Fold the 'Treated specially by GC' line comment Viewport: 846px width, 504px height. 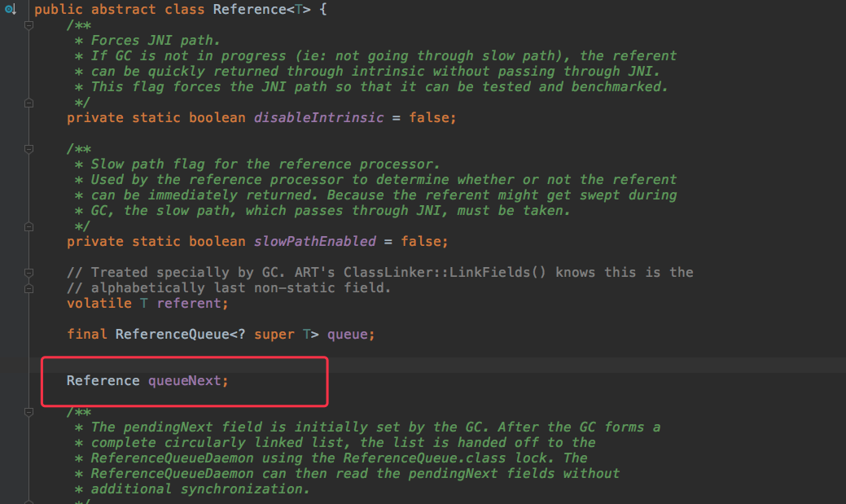click(x=29, y=273)
